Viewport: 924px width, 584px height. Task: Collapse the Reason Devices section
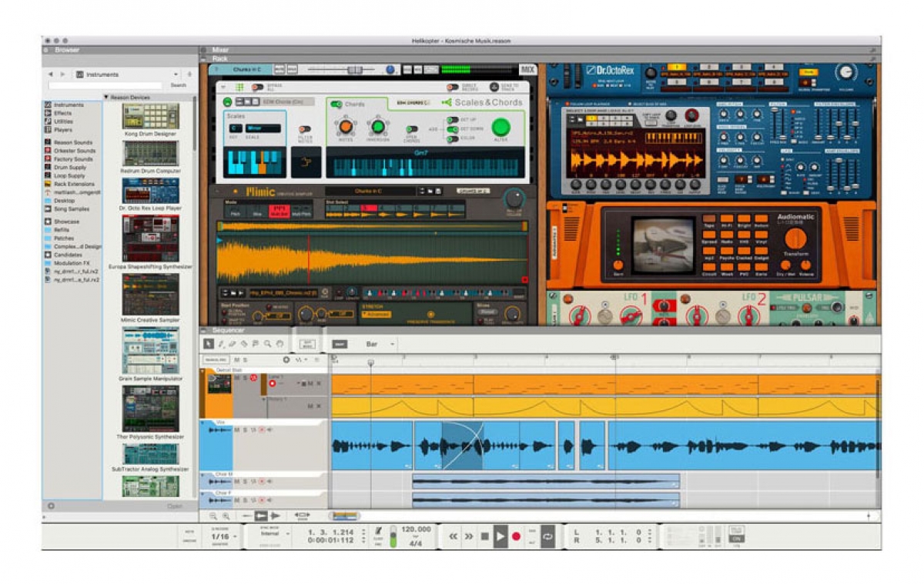[x=106, y=97]
